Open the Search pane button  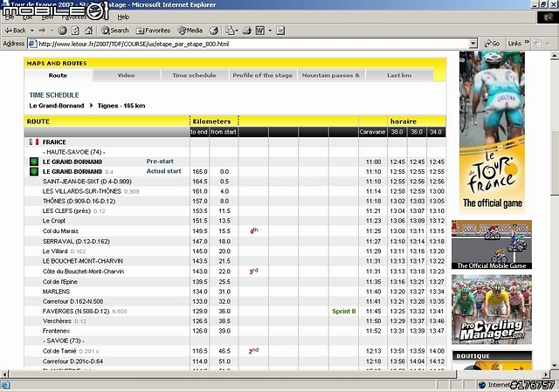click(x=114, y=31)
